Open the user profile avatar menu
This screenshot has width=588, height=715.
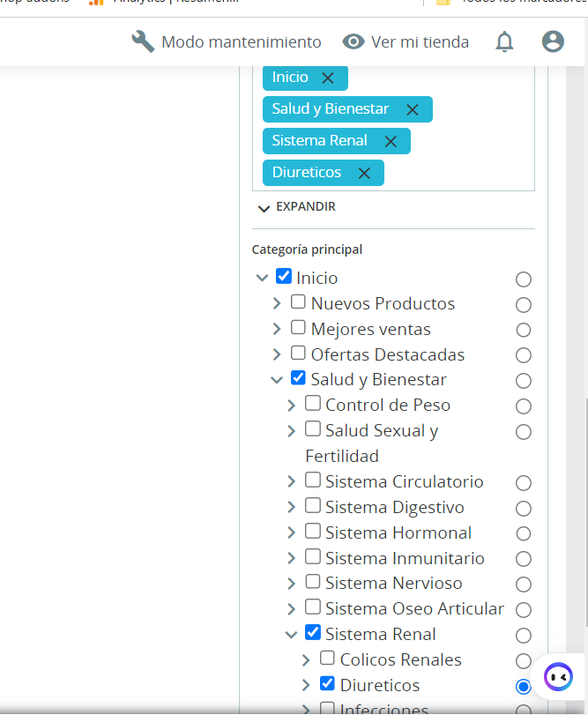553,41
